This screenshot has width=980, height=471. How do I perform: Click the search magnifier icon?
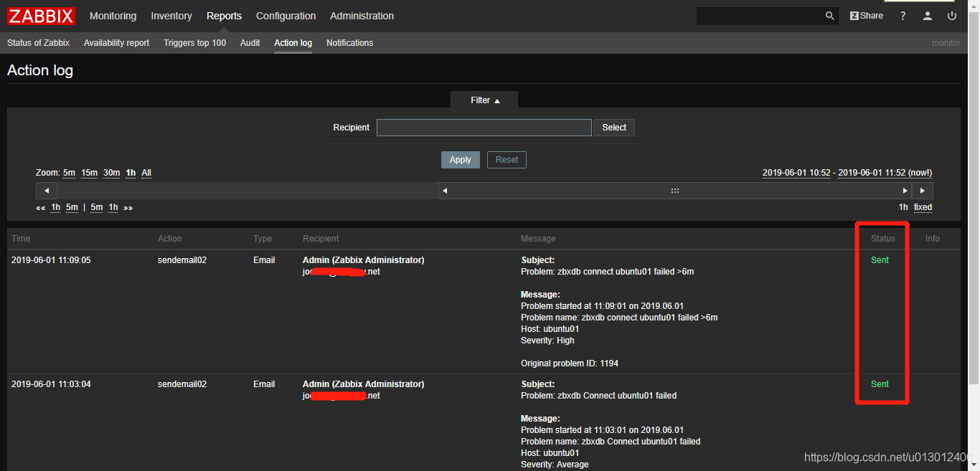[829, 16]
